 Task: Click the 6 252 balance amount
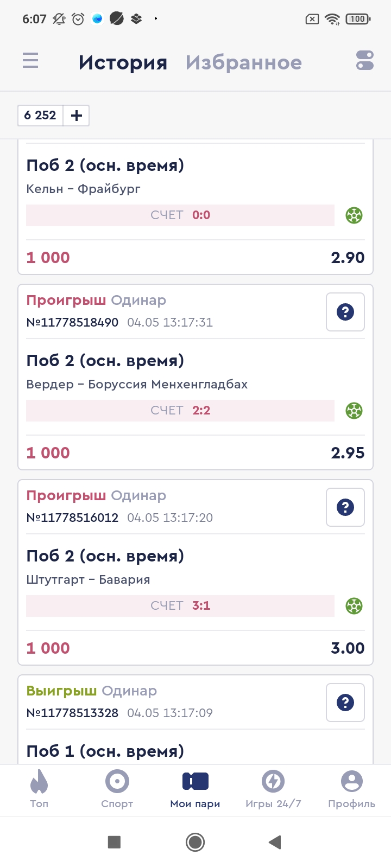(40, 116)
